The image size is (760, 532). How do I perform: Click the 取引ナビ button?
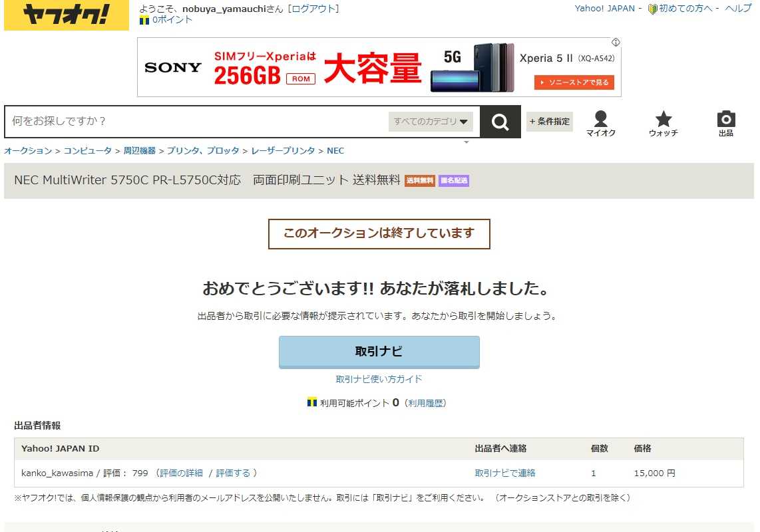pos(379,352)
